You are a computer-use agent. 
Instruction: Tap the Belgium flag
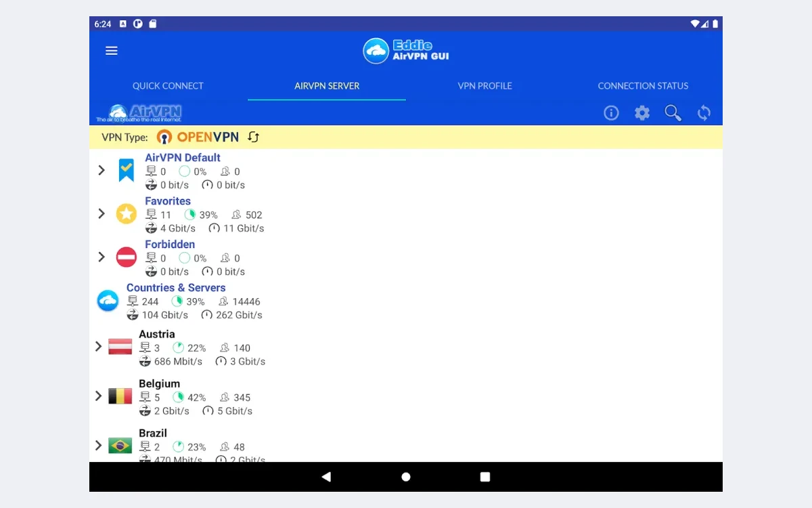[x=120, y=396]
